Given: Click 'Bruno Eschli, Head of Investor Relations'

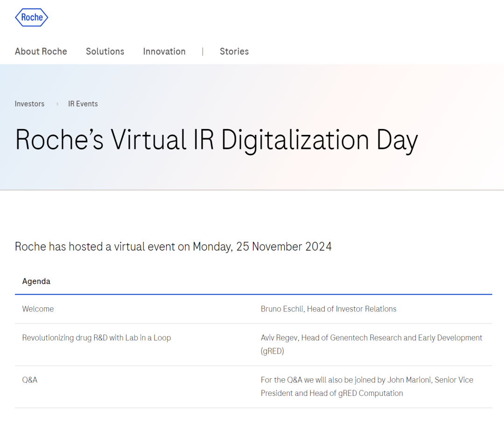Looking at the screenshot, I should pos(329,309).
